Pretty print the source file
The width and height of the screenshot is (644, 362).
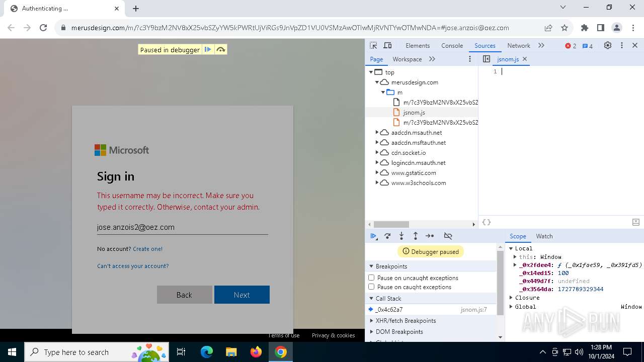486,222
